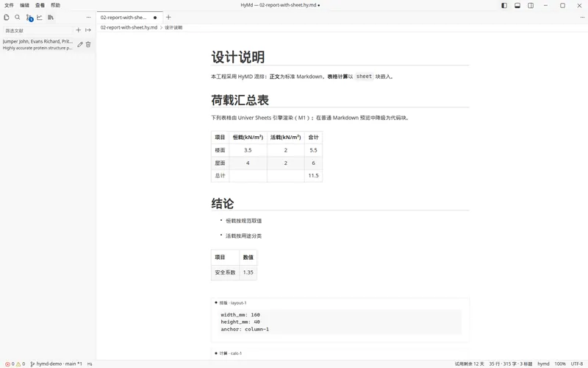Open the references library sidebar icon
588x368 pixels.
[51, 17]
